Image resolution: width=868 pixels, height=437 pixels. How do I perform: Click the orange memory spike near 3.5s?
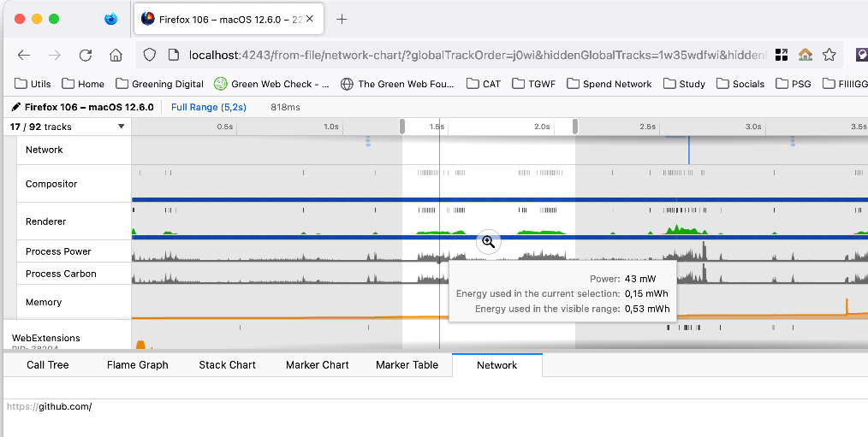tap(847, 307)
